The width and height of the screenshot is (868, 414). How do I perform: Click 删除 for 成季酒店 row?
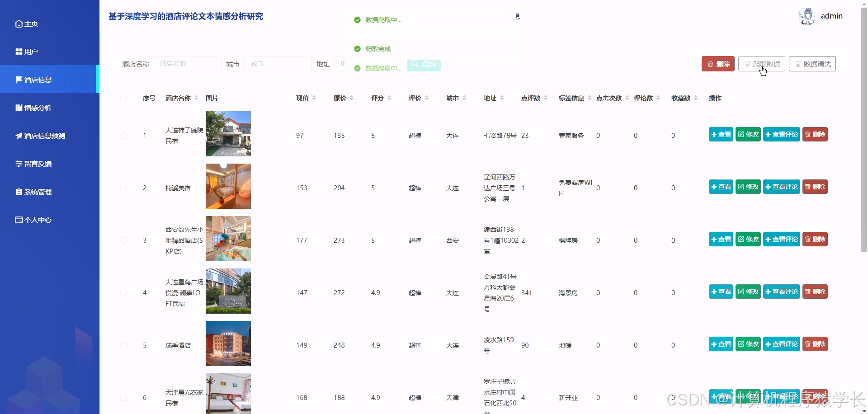[815, 344]
